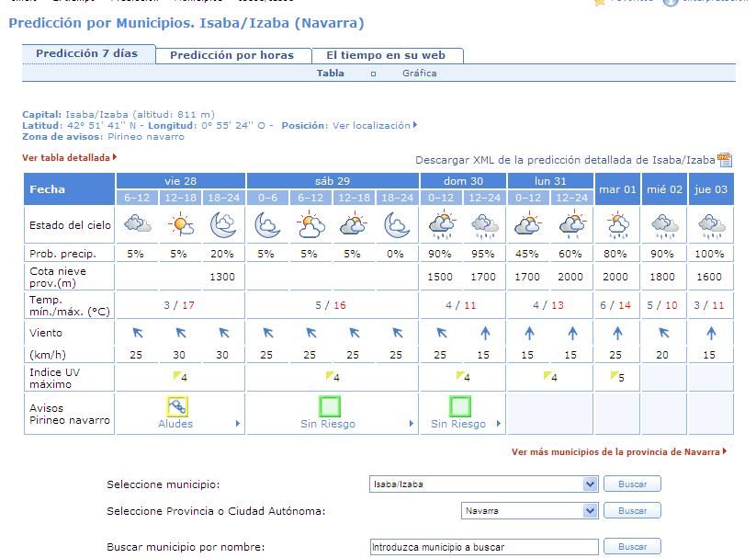Image resolution: width=756 pixels, height=558 pixels.
Task: Click the Descargar XML de la predicción link
Action: [565, 160]
